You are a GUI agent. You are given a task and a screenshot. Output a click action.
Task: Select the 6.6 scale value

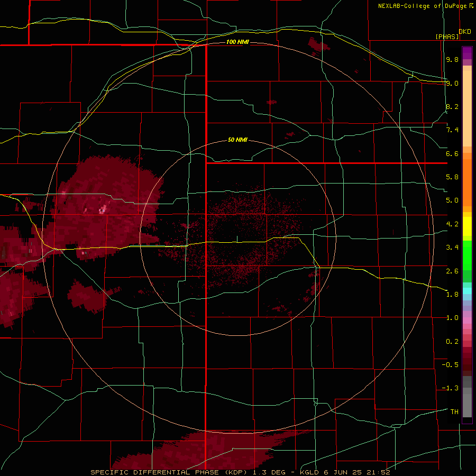[x=452, y=153]
